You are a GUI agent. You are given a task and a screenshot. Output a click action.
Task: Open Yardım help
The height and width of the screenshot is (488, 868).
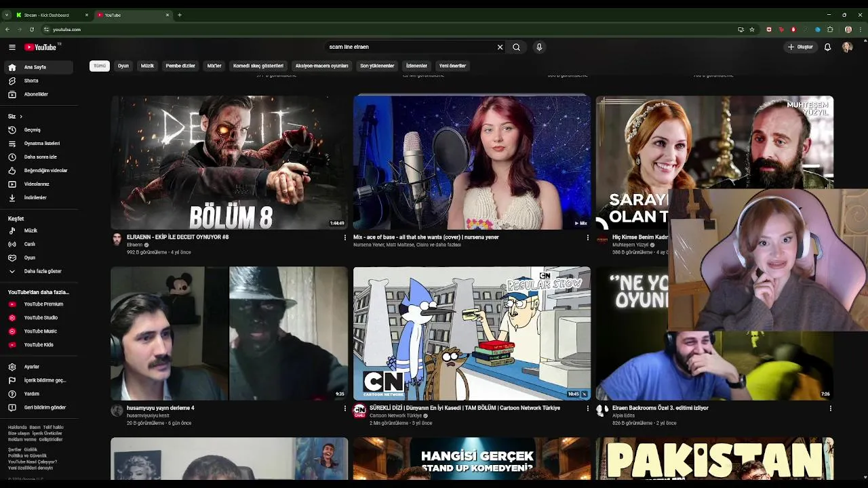click(38, 394)
